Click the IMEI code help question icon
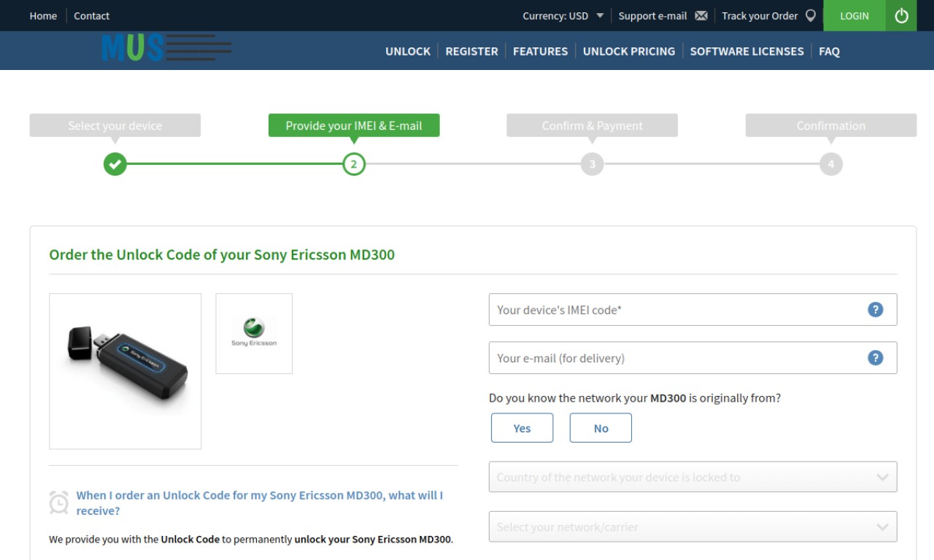Screen dimensions: 934x560 point(876,310)
